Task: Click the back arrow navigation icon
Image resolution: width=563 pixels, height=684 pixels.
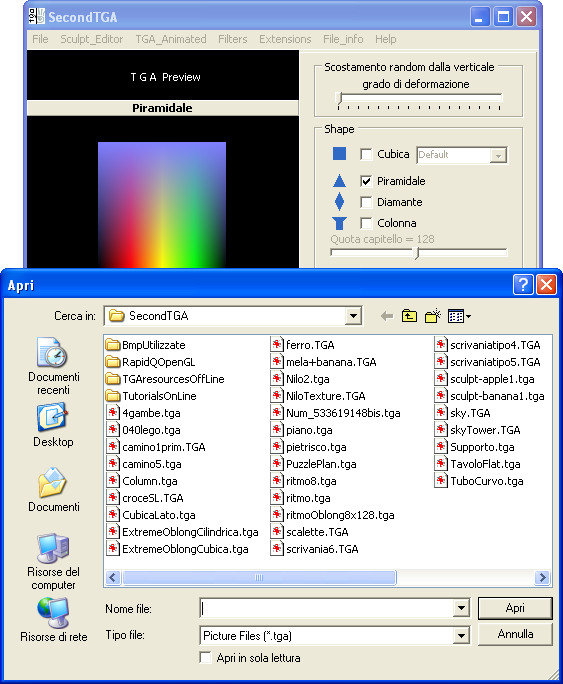Action: point(386,316)
